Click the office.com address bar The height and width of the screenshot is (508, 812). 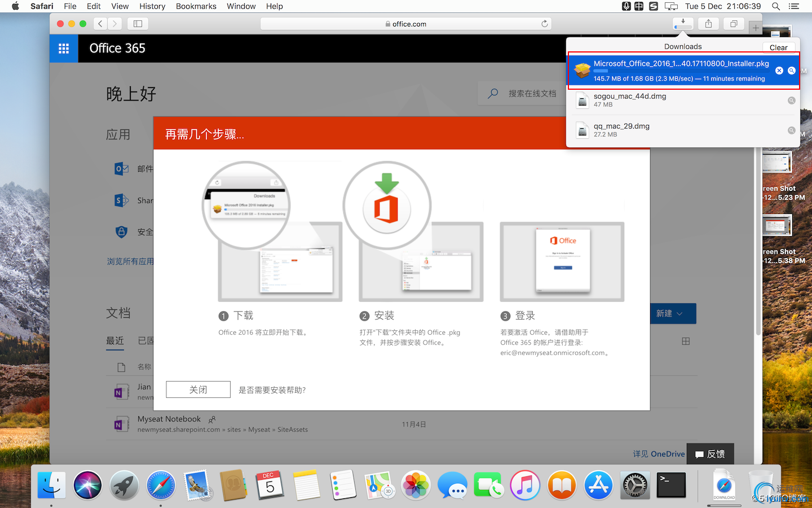point(406,24)
